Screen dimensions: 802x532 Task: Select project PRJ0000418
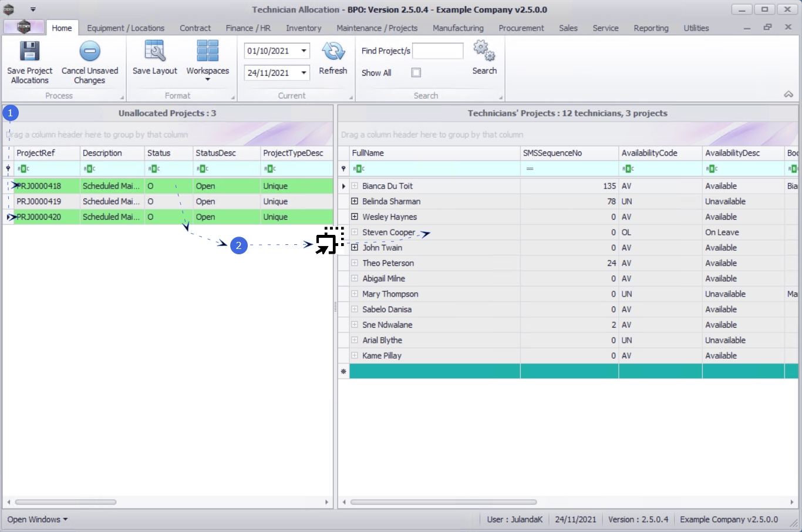click(x=39, y=186)
